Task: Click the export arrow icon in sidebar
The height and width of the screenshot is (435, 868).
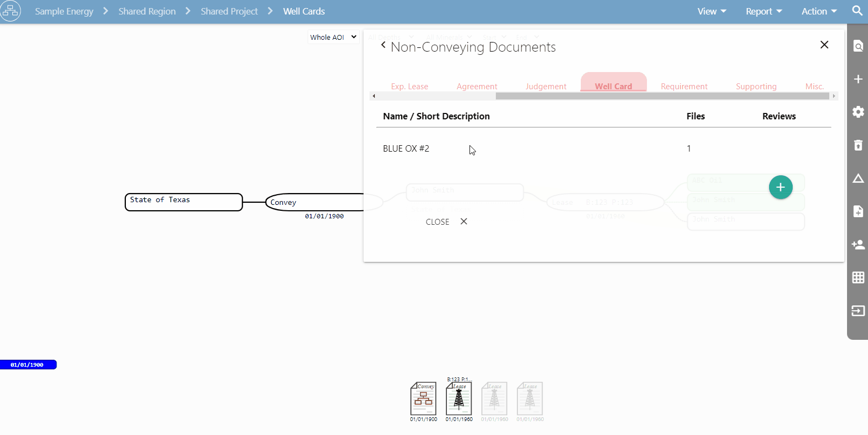Action: click(858, 311)
